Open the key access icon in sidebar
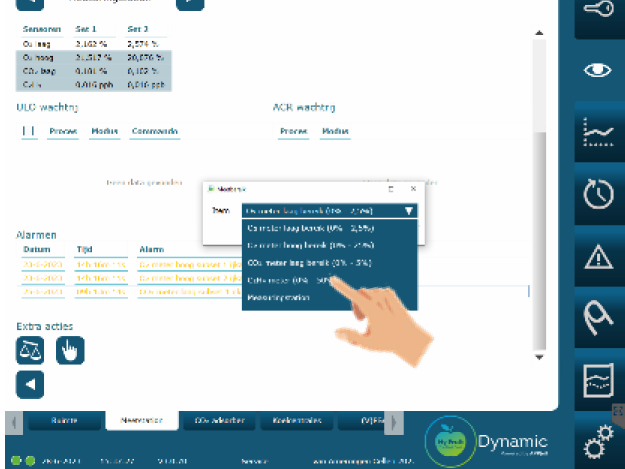Viewport: 625px width, 469px height. [x=598, y=11]
